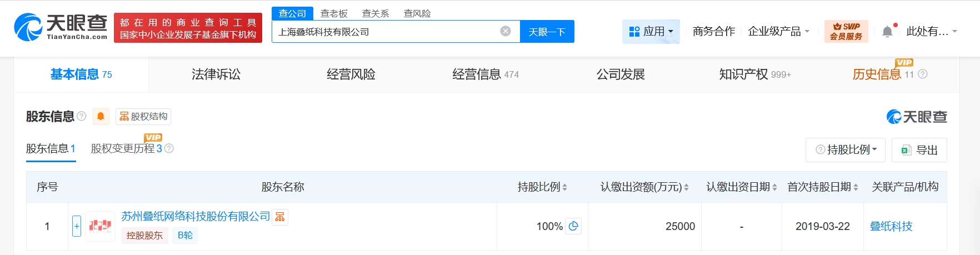This screenshot has width=980, height=255.
Task: Click help icon next to 股东信息 heading
Action: coord(82,116)
